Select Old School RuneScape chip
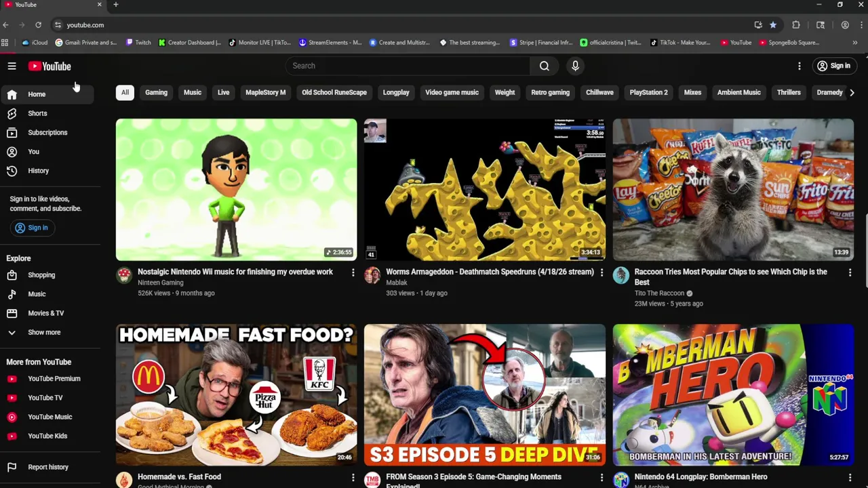868x488 pixels. (x=334, y=92)
